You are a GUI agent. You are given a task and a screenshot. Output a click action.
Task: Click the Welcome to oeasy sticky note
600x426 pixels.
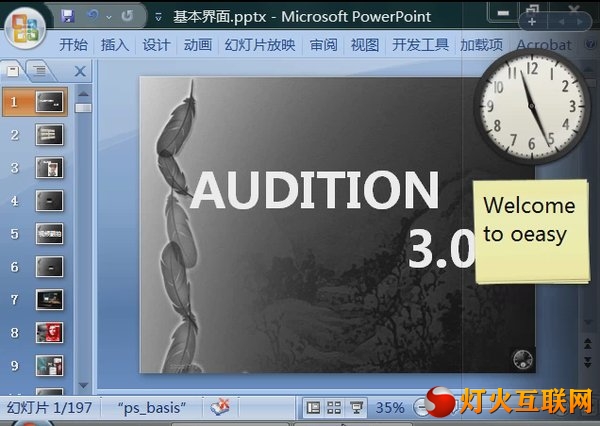click(532, 232)
